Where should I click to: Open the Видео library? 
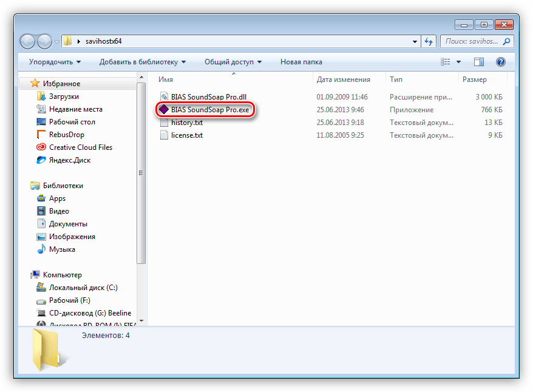(59, 211)
